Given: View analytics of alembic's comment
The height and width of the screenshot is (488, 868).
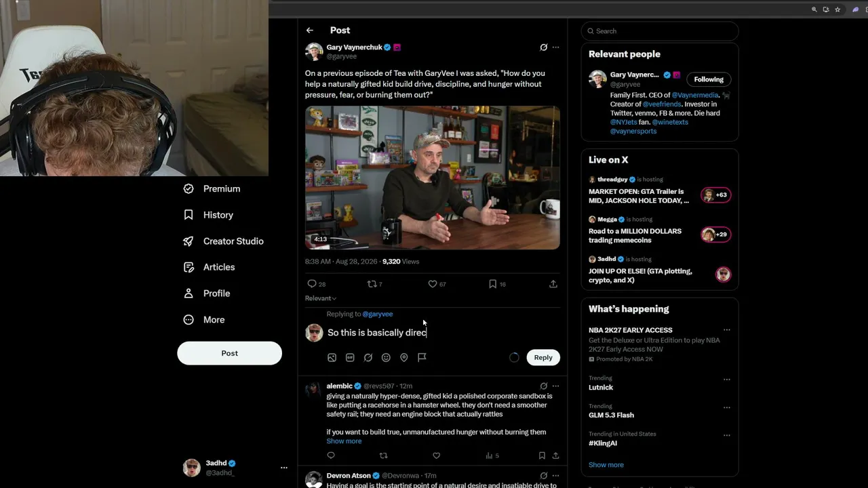Looking at the screenshot, I should (492, 455).
